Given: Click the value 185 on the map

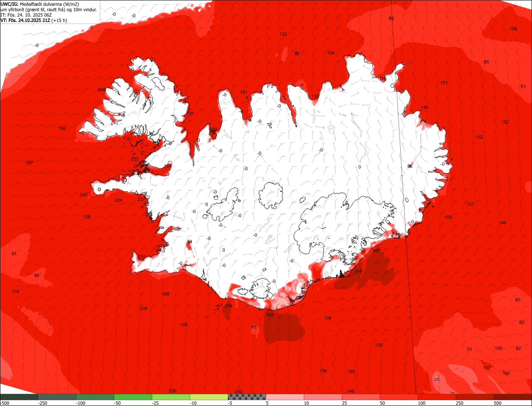Looking at the screenshot, I should pos(351,372).
